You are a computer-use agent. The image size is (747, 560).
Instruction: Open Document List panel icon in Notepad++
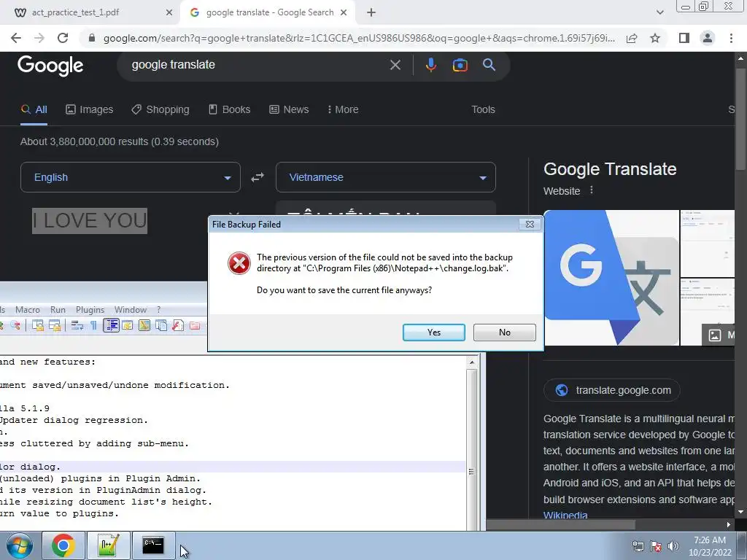point(161,325)
